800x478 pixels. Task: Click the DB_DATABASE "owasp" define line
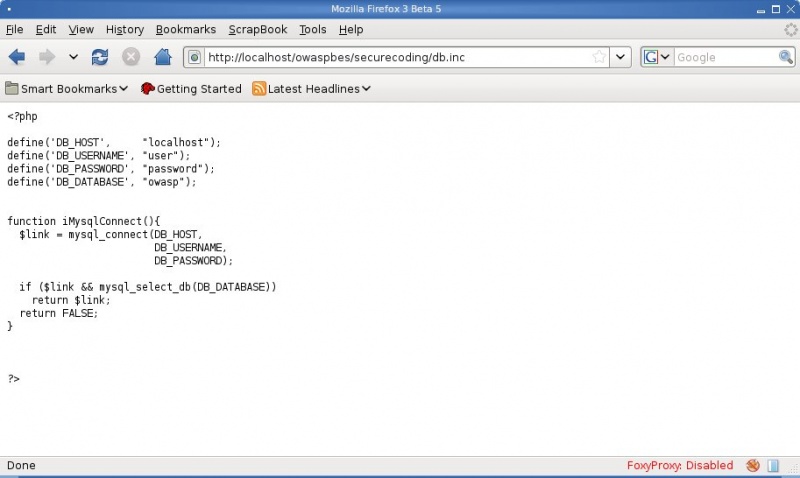pos(102,182)
